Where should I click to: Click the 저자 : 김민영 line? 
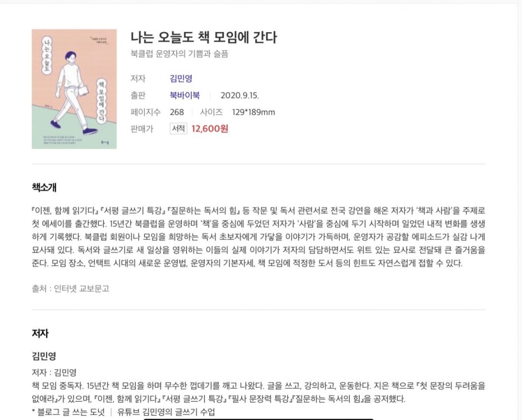click(54, 373)
